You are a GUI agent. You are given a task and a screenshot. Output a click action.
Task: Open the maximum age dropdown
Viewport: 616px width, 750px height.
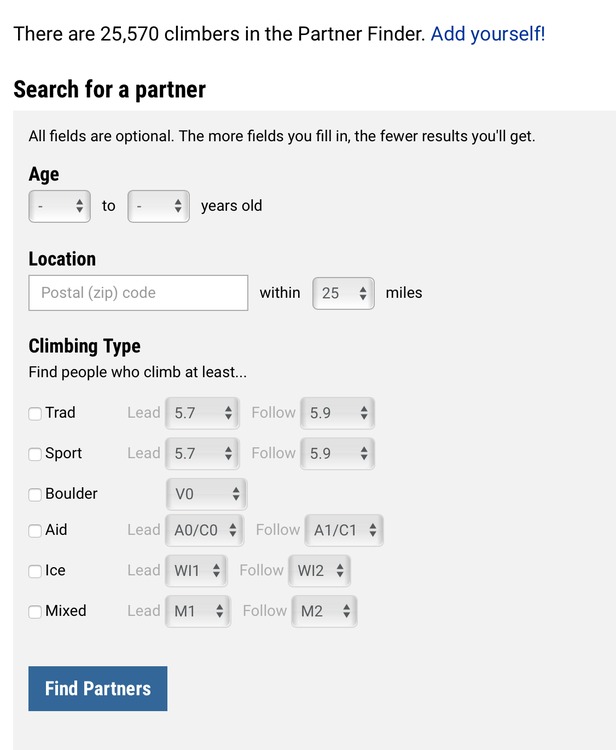click(x=158, y=206)
